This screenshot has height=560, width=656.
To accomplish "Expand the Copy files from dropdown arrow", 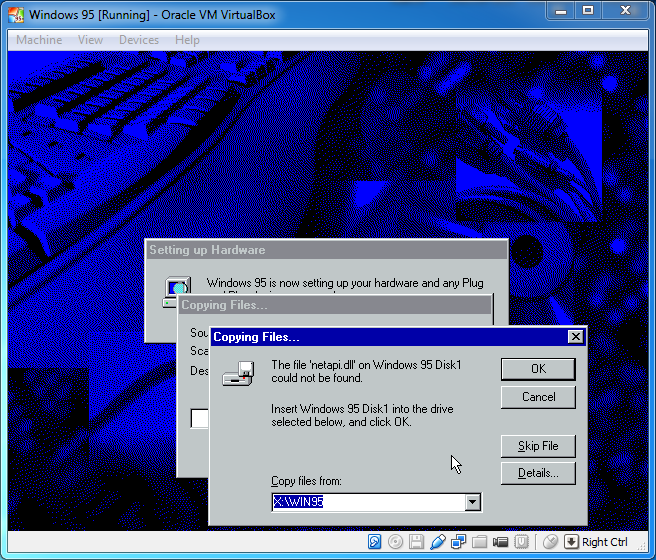I will (x=472, y=502).
